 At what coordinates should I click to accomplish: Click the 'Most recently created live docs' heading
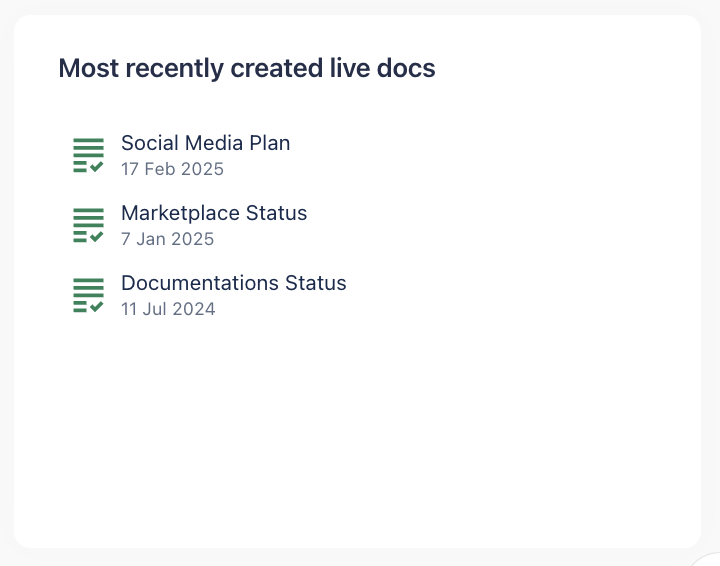(x=246, y=68)
